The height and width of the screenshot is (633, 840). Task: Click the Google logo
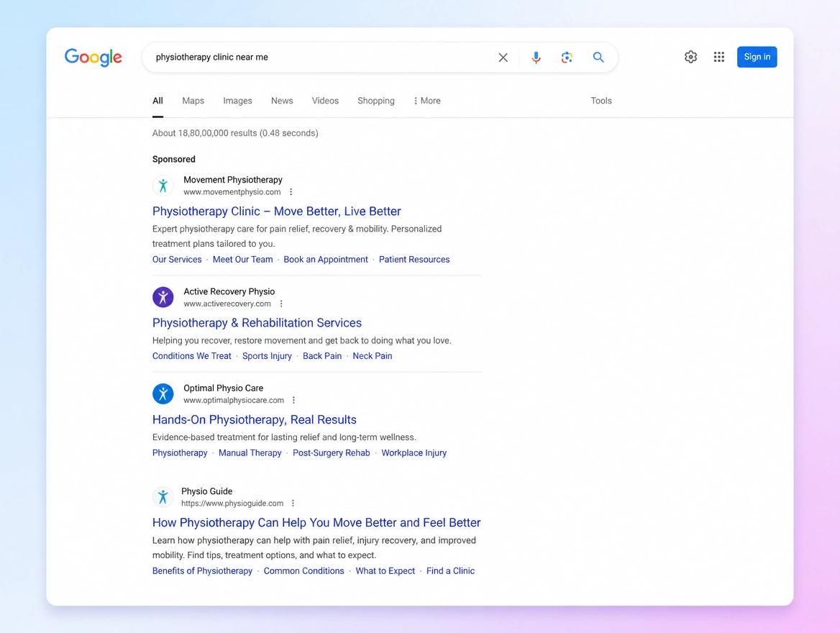click(93, 57)
